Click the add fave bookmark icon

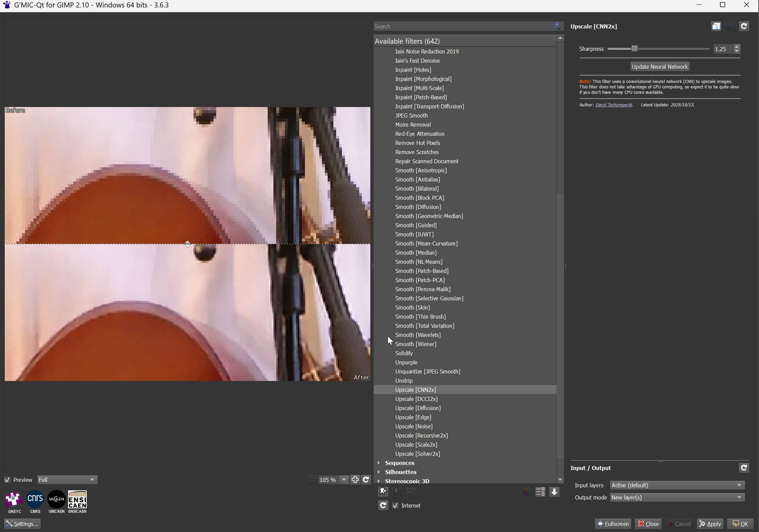point(383,492)
